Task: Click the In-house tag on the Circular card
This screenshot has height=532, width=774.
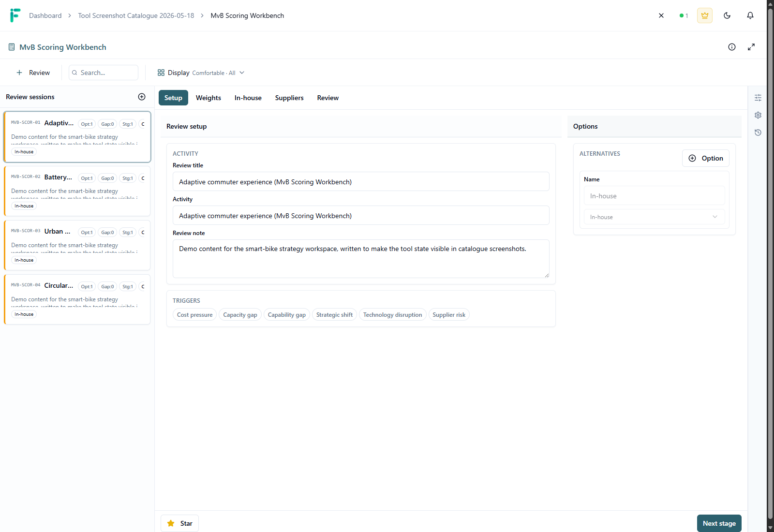Action: tap(24, 314)
